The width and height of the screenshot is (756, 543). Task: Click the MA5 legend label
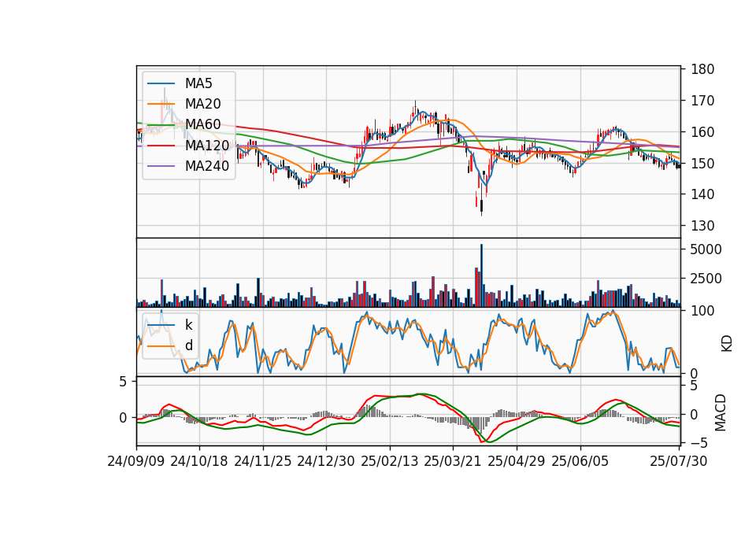click(198, 83)
